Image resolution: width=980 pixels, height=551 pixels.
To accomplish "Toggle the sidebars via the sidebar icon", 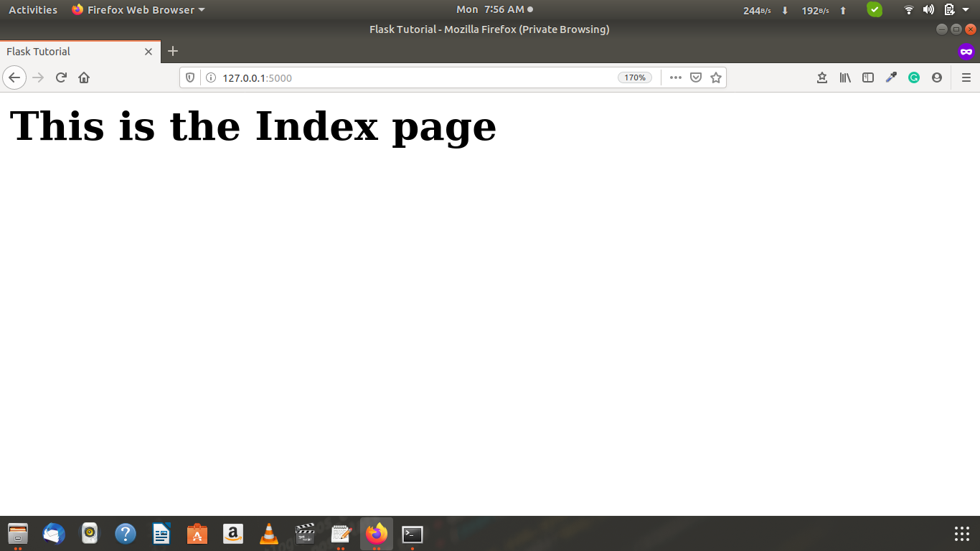I will click(868, 77).
